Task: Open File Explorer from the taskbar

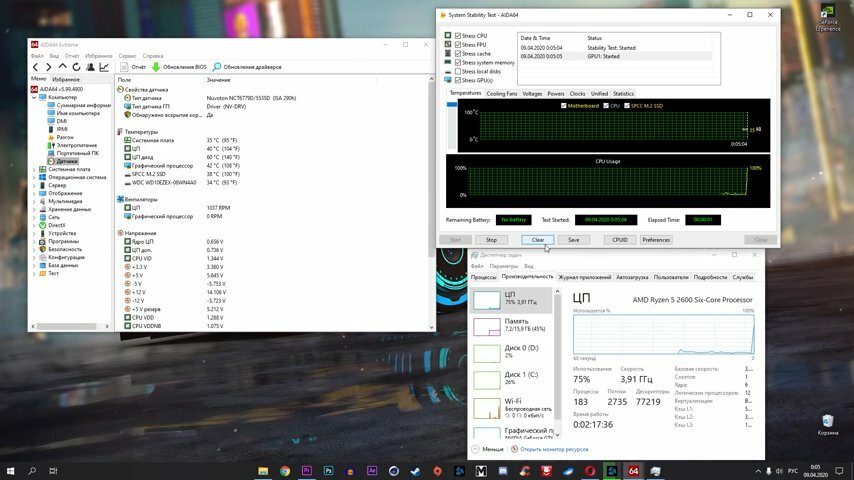Action: point(263,471)
